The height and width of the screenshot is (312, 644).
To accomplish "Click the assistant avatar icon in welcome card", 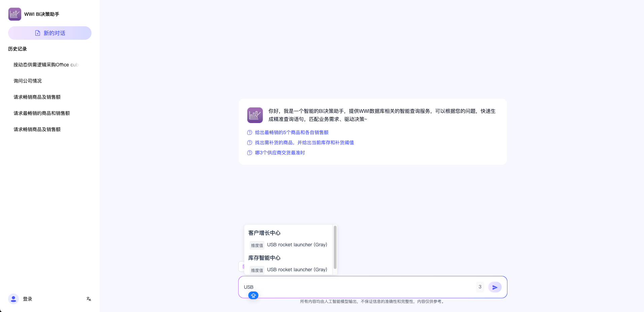I will click(255, 115).
